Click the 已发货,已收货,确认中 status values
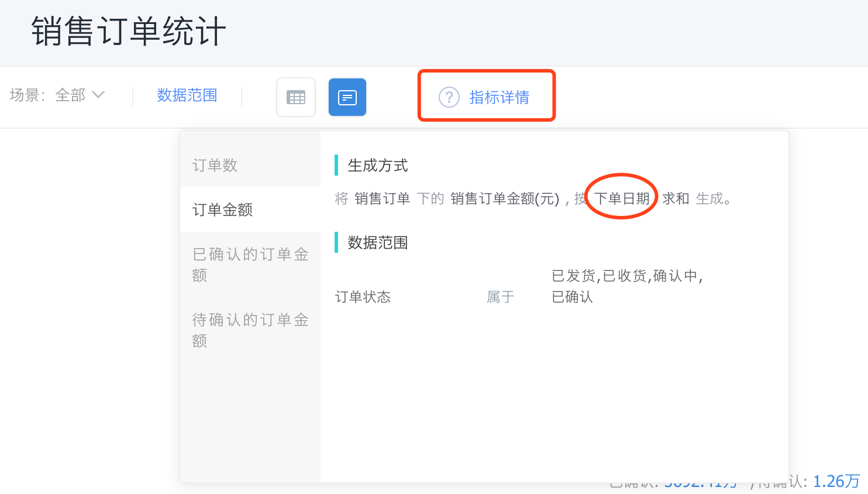 (x=627, y=276)
